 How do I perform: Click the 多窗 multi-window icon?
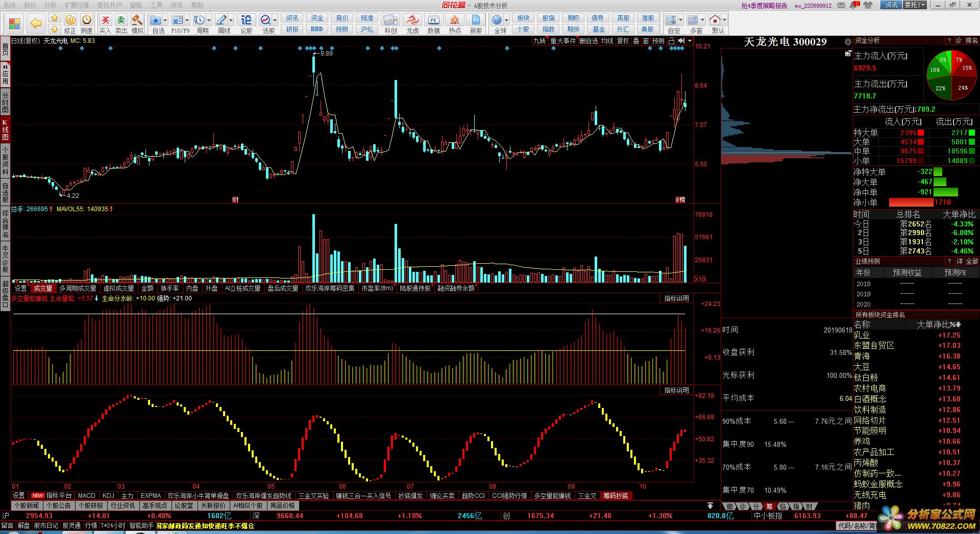point(693,20)
